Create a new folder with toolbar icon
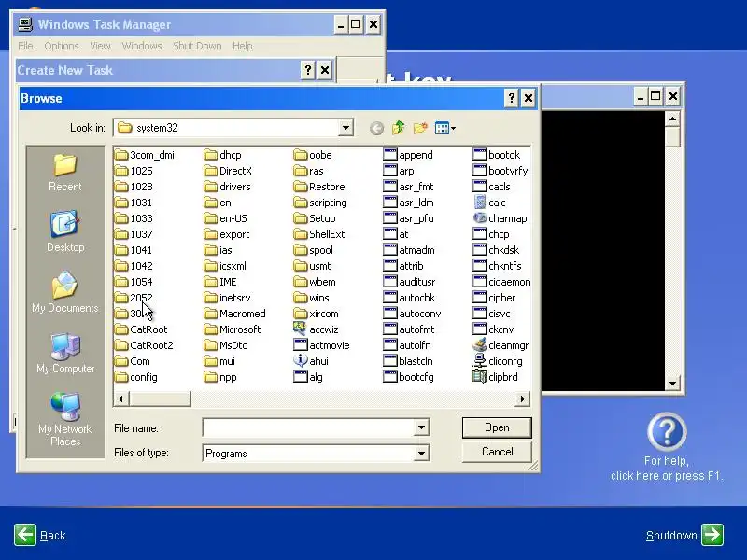The image size is (747, 560). click(420, 128)
